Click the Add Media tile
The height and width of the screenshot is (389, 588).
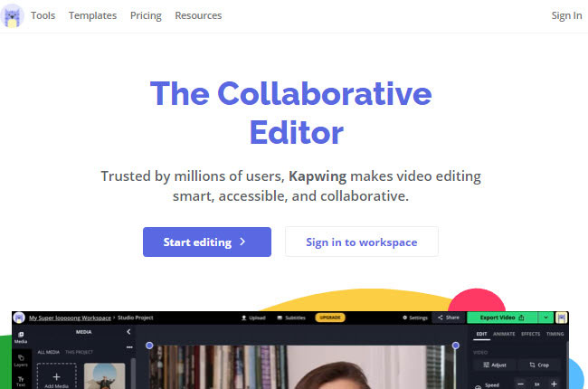click(x=57, y=376)
